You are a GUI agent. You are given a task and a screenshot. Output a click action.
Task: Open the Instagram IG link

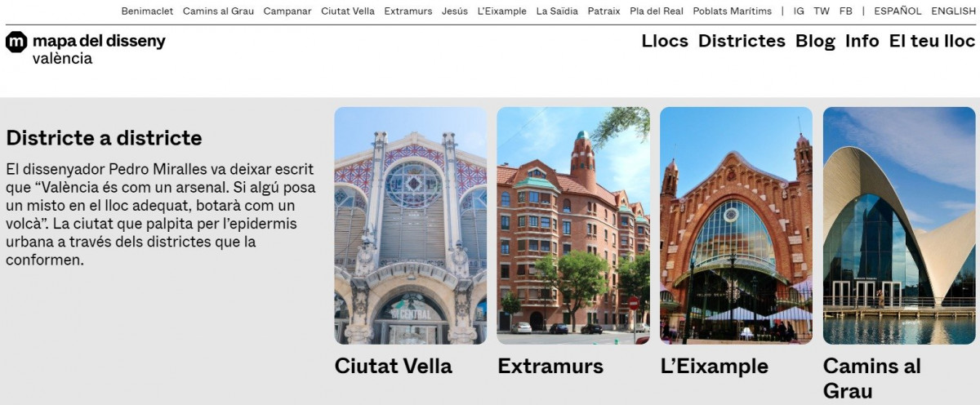point(799,11)
